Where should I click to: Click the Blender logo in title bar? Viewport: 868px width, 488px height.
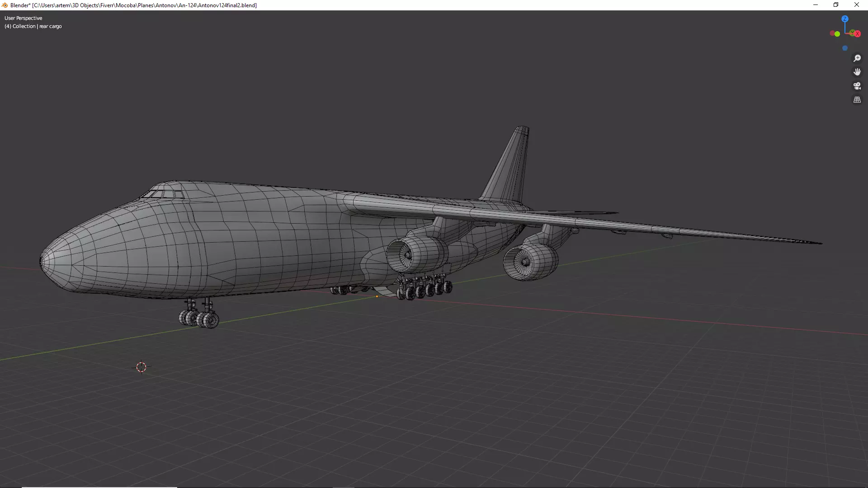tap(5, 5)
